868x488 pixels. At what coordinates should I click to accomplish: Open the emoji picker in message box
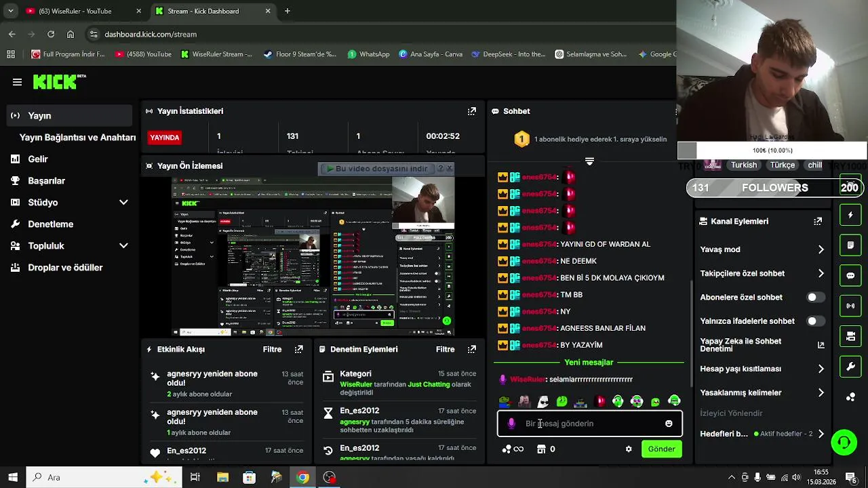(x=669, y=424)
